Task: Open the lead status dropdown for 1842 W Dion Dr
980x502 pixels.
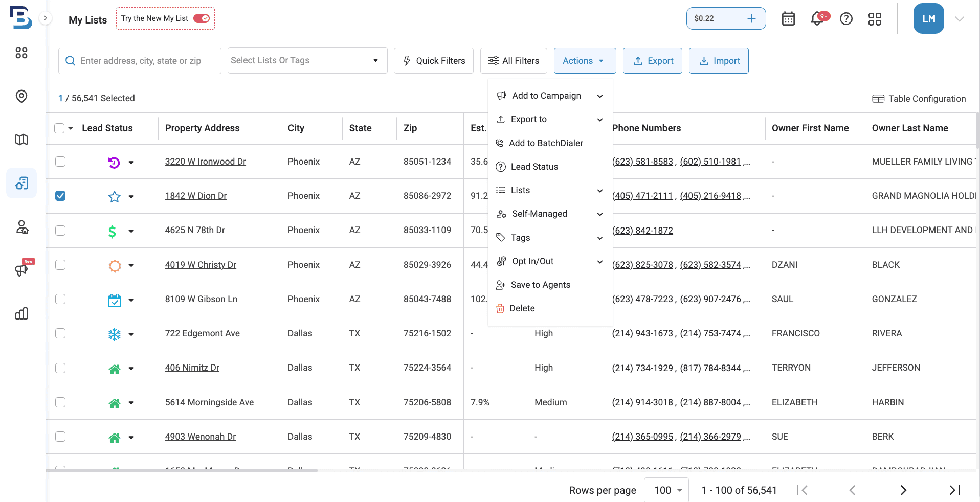Action: (x=131, y=197)
